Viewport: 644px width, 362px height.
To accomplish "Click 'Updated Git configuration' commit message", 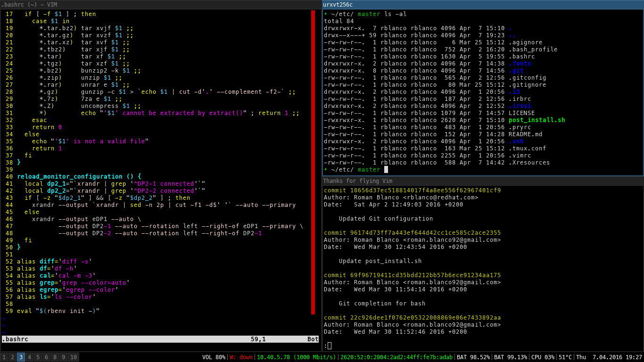I will 386,219.
